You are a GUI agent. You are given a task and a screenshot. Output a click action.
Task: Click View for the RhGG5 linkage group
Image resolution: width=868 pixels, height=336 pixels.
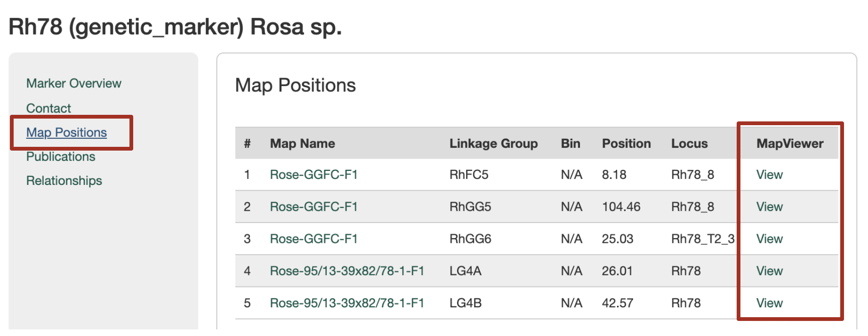tap(769, 207)
